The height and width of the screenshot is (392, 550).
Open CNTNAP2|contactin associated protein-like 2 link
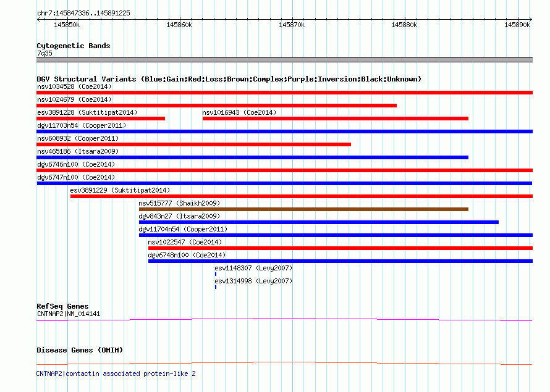click(116, 373)
